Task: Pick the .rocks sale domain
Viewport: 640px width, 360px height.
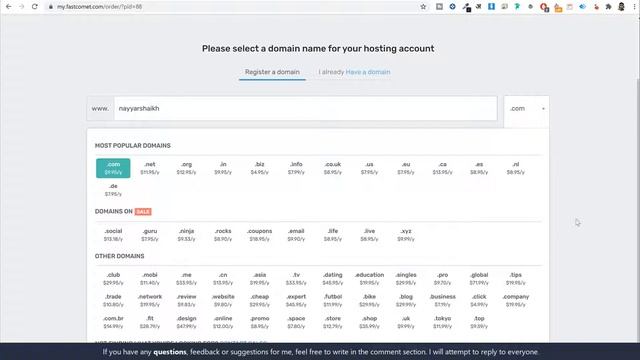Action: pos(223,235)
